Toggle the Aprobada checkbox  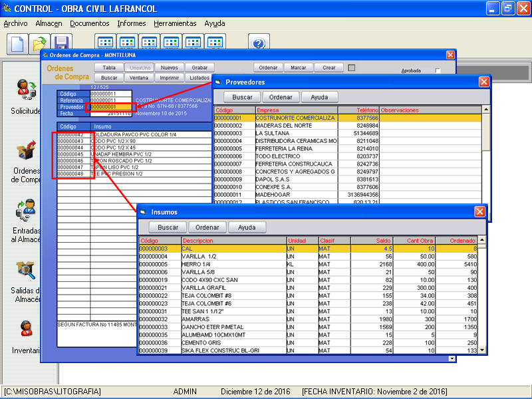pos(438,70)
